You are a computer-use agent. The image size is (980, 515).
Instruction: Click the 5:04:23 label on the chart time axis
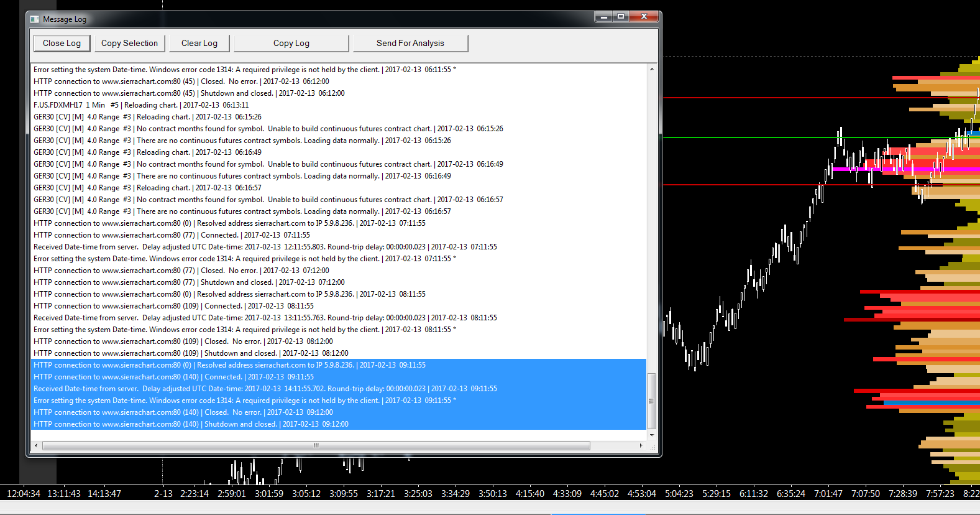pos(679,494)
